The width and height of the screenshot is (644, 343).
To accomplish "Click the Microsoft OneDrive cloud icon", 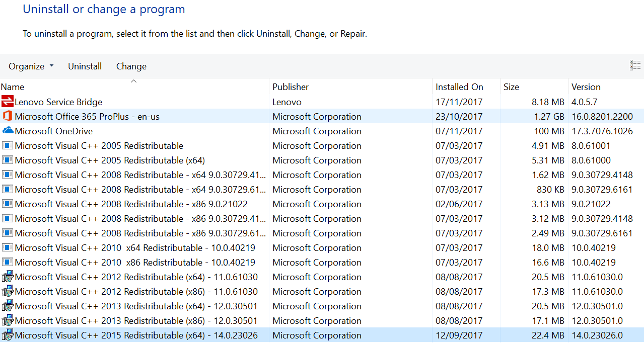I will [8, 131].
